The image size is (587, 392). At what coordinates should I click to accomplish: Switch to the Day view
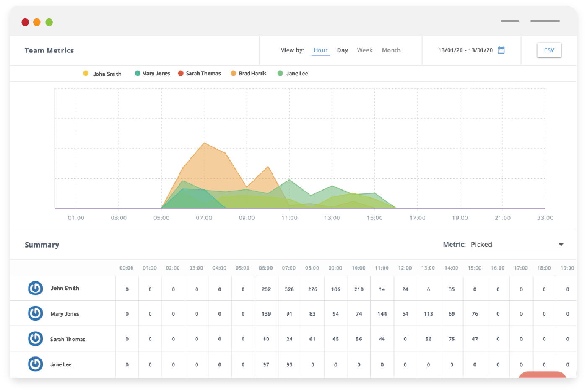[342, 50]
